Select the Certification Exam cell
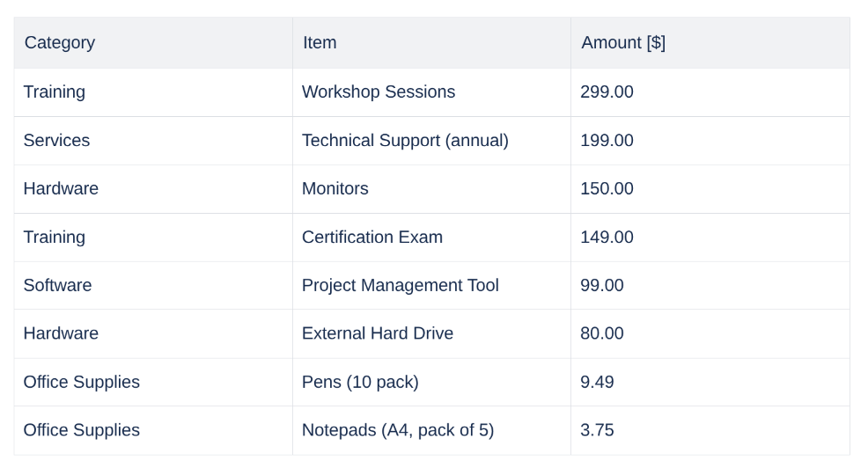Viewport: 868px width, 468px height. (x=372, y=238)
